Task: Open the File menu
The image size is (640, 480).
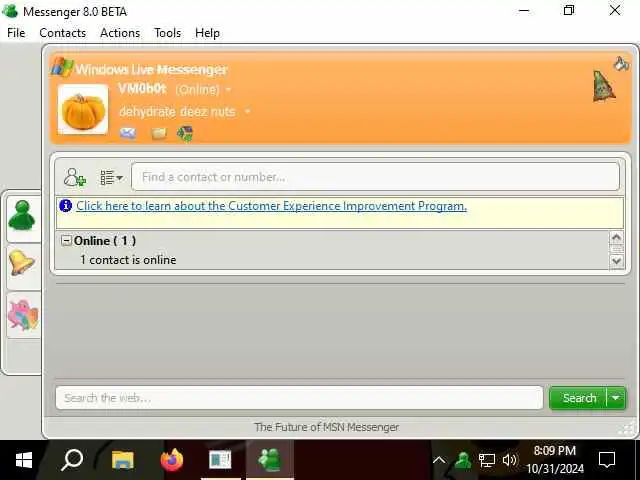Action: 16,33
